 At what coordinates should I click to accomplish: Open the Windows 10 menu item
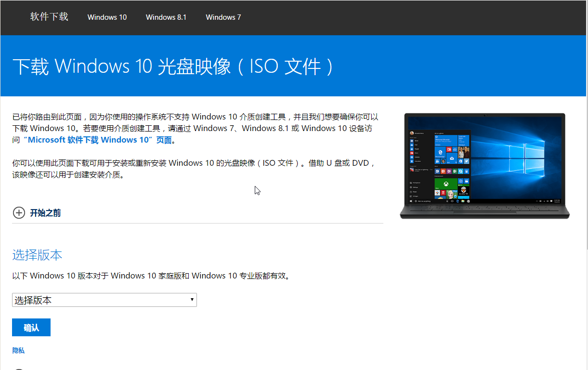(107, 17)
